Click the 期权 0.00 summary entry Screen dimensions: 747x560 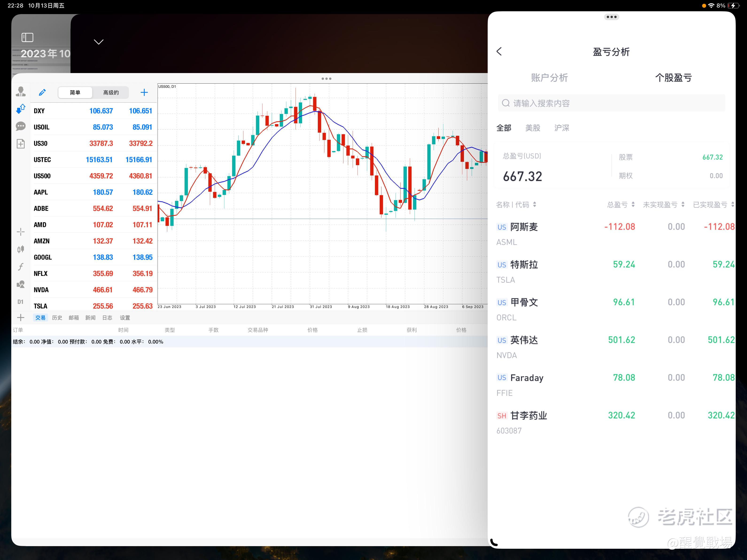671,176
